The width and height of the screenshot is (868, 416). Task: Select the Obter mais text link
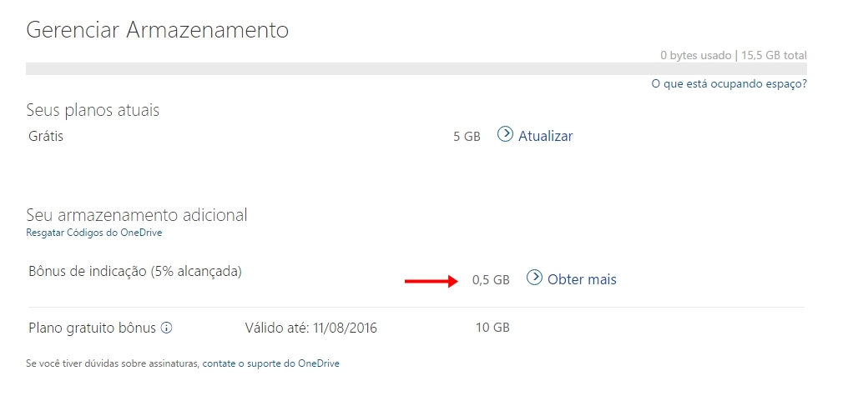pos(582,279)
